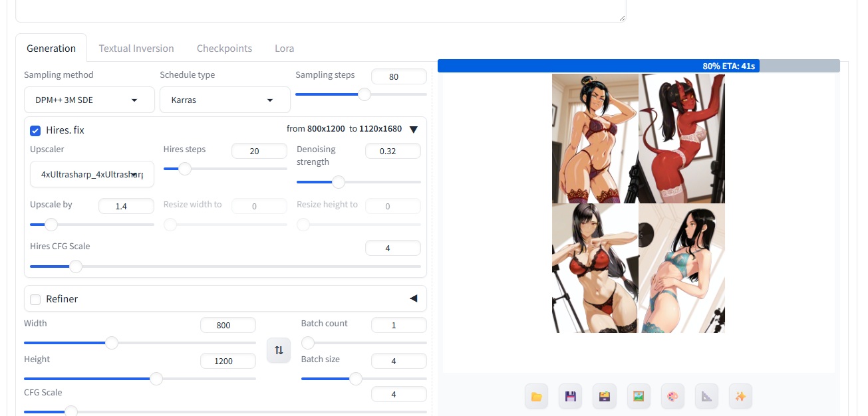Click the palette send to inpaint icon
The height and width of the screenshot is (416, 868).
coord(672,397)
